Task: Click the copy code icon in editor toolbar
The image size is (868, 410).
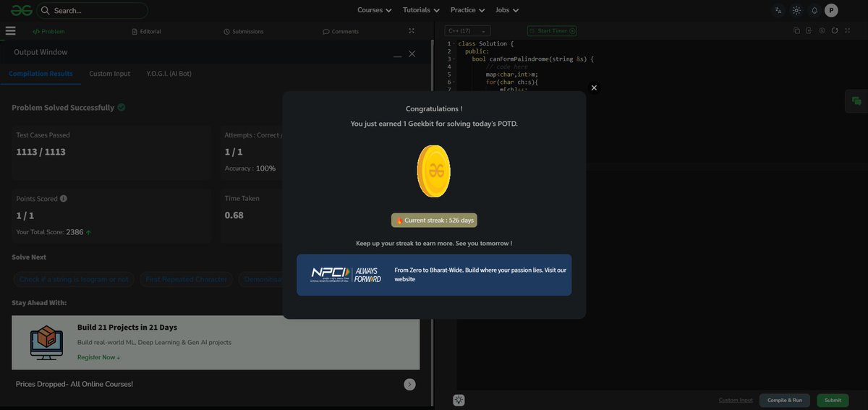Action: tap(796, 31)
